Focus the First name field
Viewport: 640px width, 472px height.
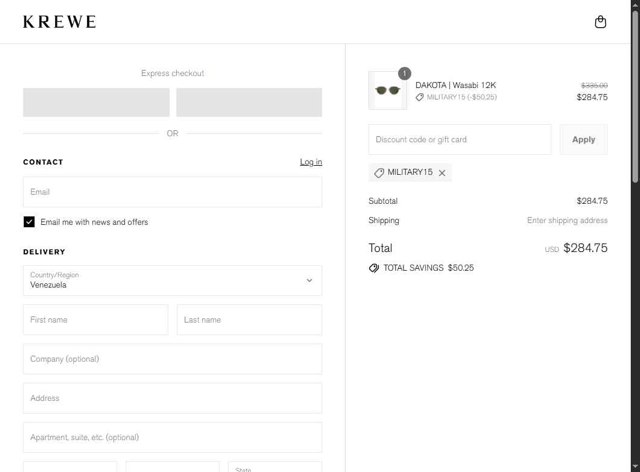(96, 320)
